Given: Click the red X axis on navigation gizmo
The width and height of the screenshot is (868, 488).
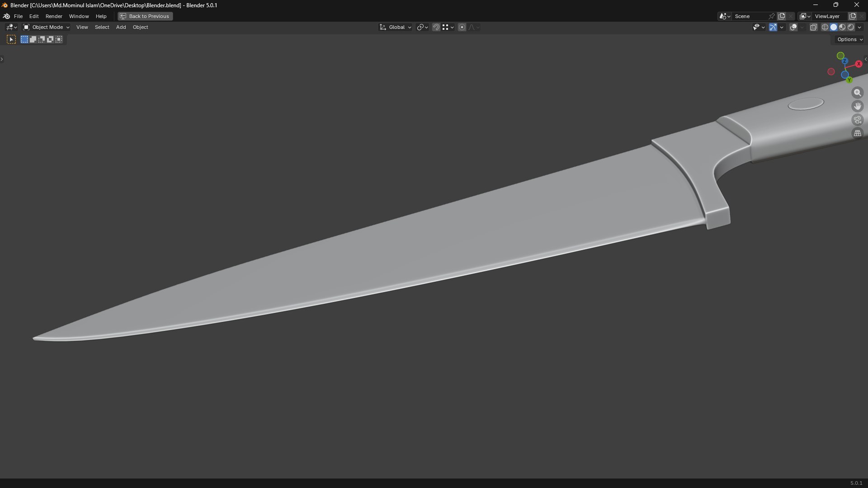Looking at the screenshot, I should (x=859, y=64).
